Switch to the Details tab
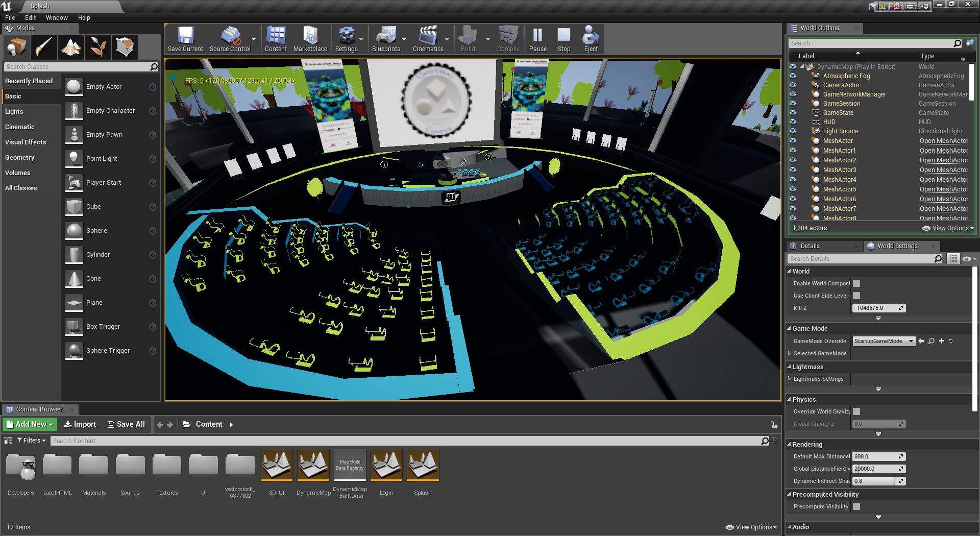This screenshot has width=980, height=536. [810, 246]
